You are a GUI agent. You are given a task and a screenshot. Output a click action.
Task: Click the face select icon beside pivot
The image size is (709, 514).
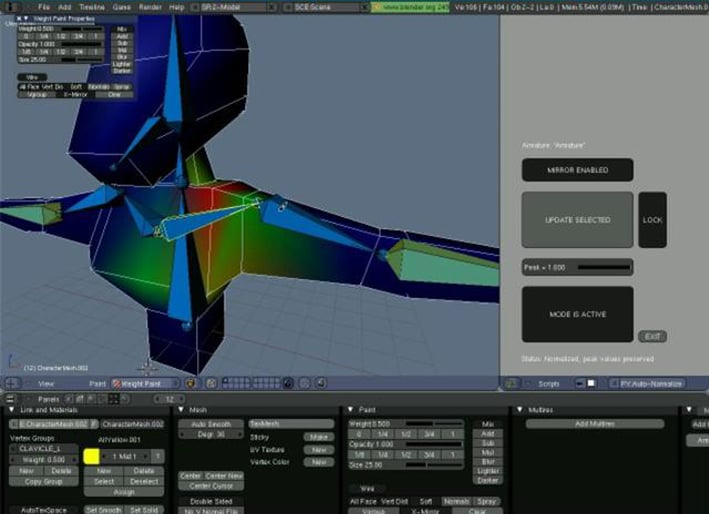click(x=211, y=383)
